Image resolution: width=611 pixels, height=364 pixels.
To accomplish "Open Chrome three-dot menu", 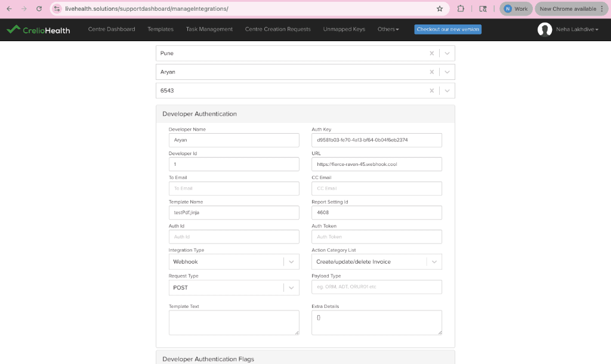I will tap(602, 8).
